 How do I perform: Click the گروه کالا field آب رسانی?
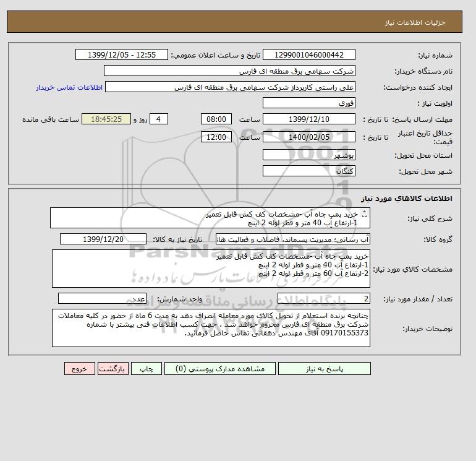click(292, 239)
